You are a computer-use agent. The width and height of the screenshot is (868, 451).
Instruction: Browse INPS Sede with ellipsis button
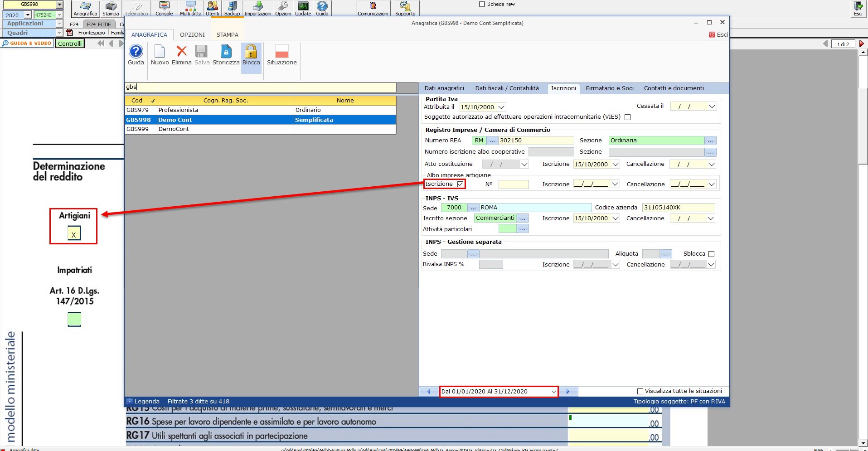[x=473, y=208]
